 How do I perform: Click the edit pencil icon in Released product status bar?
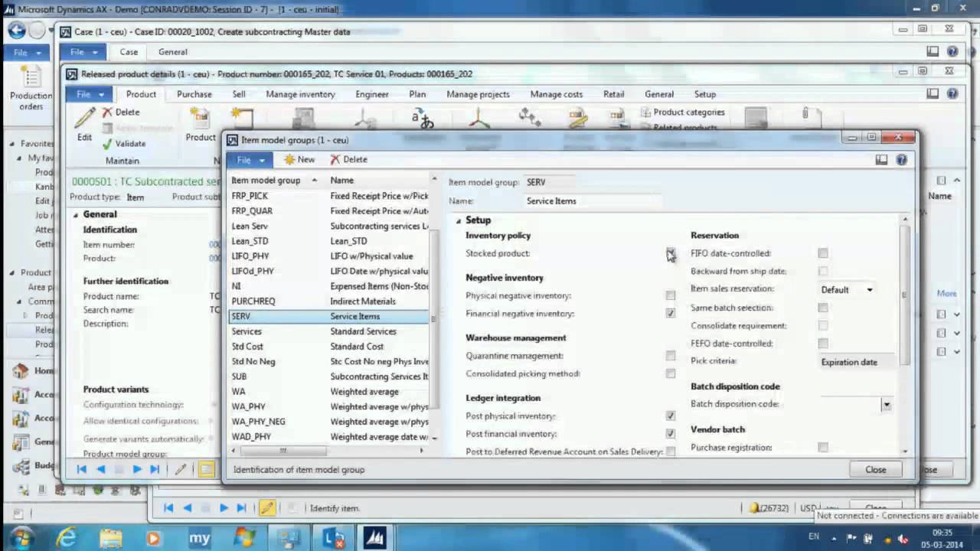pyautogui.click(x=181, y=469)
